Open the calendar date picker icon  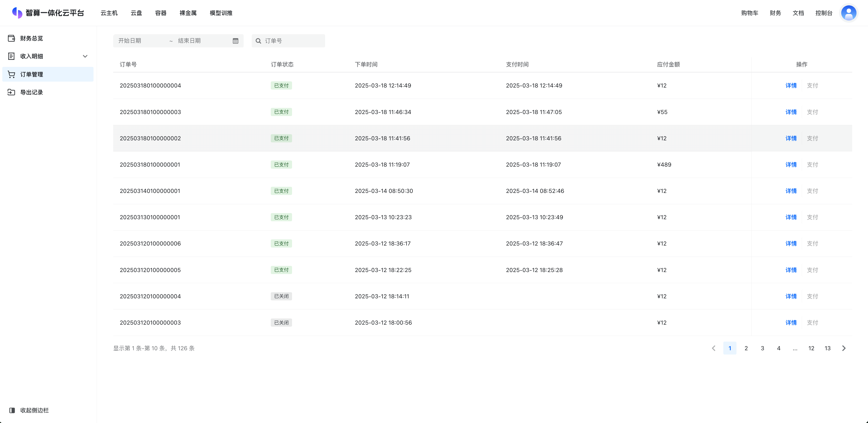235,41
